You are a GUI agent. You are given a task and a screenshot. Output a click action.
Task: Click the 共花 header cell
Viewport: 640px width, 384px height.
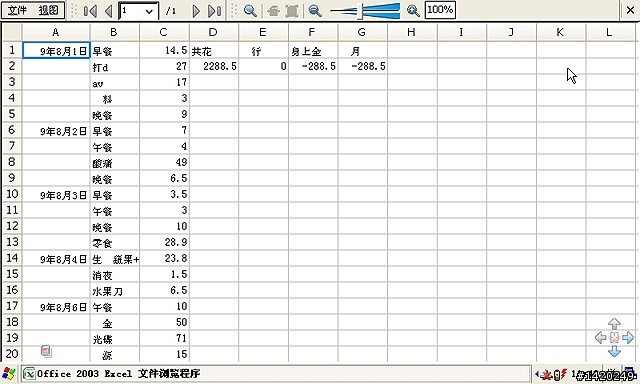214,51
